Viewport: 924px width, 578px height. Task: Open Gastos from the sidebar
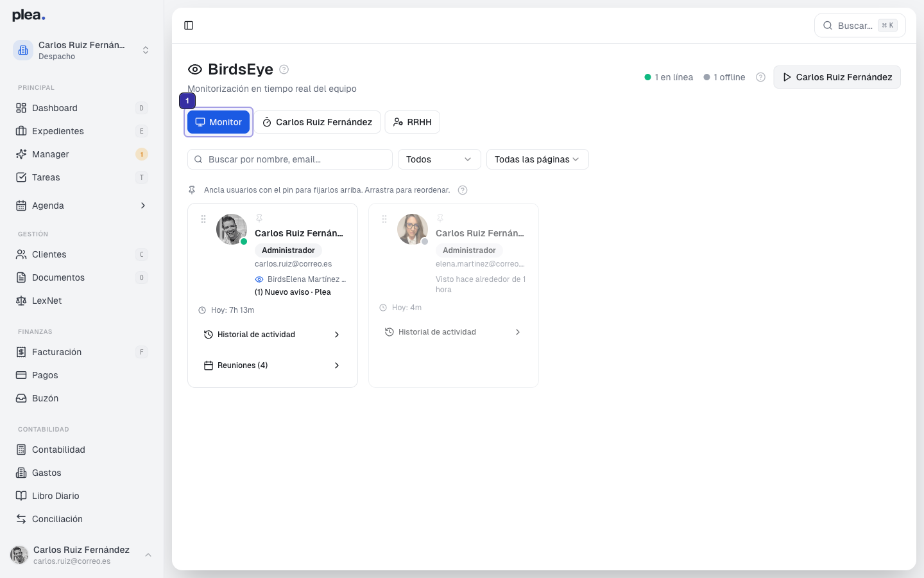point(82,473)
